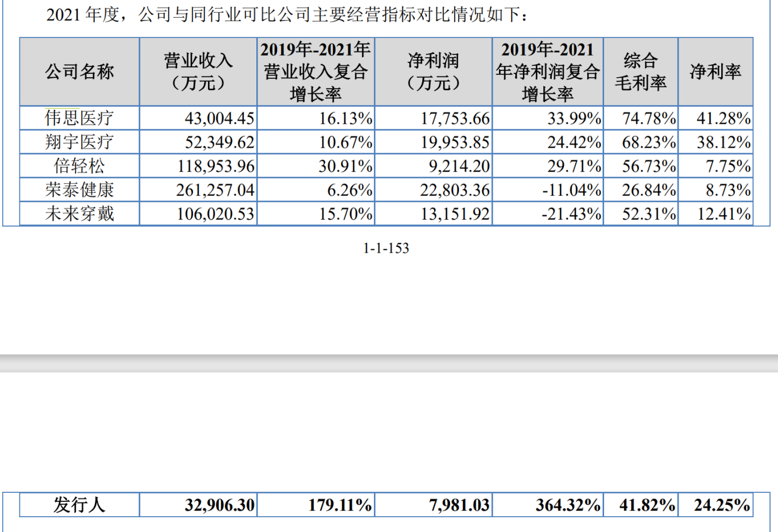Click net margin 38.12%
Image resolution: width=778 pixels, height=532 pixels.
coord(724,142)
